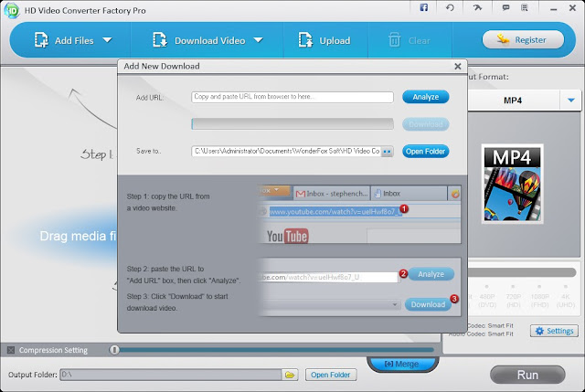
Task: Click the MP4 format thumbnail image
Action: 512,184
